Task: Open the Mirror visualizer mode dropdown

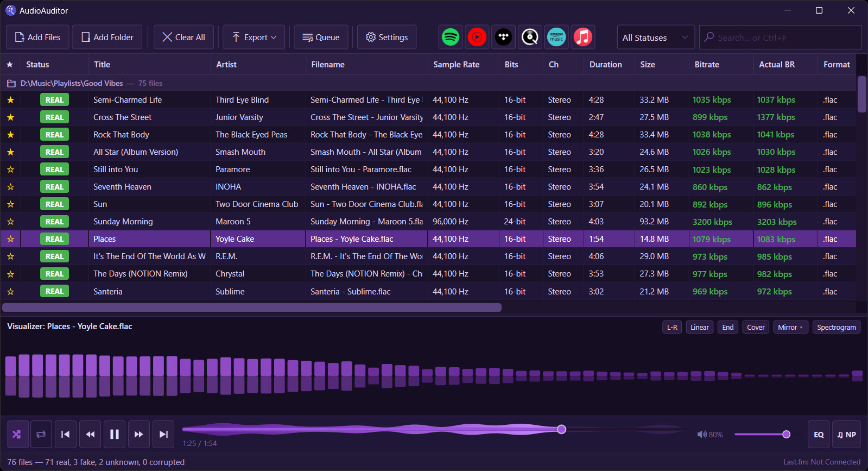Action: pyautogui.click(x=790, y=327)
